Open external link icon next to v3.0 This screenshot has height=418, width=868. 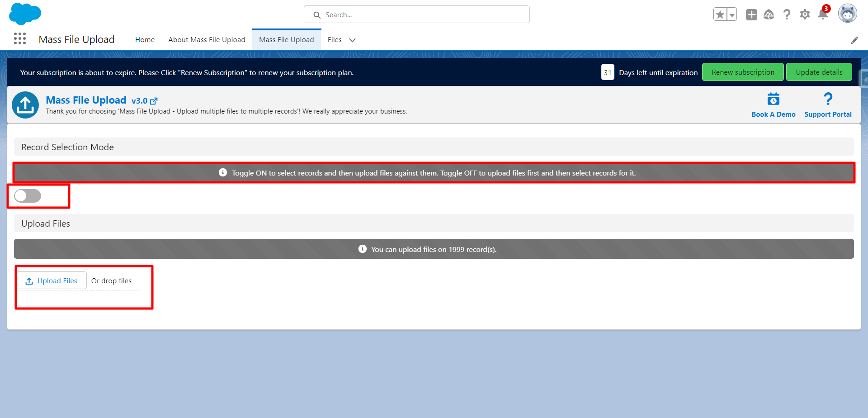(154, 101)
